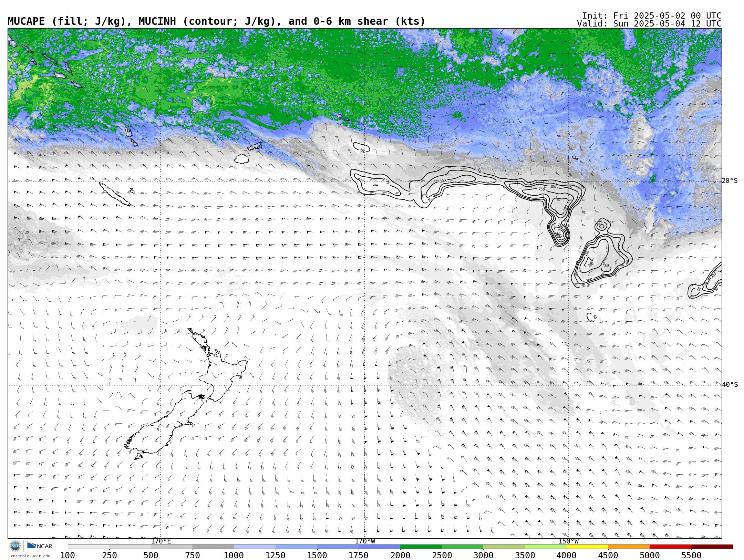
Task: Pick the gray 250–500 colorbar segment
Action: click(130, 547)
